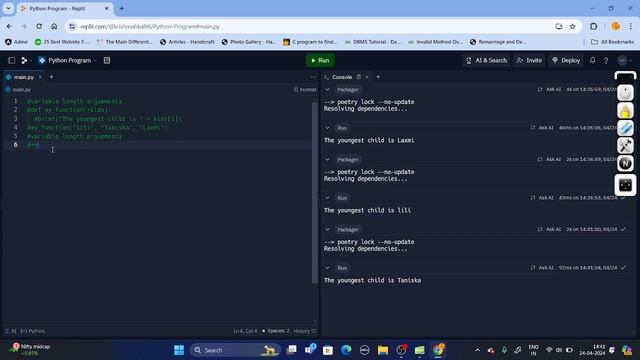Image resolution: width=640 pixels, height=360 pixels.
Task: Click Ask AI on the Taniska Run entry
Action: (x=542, y=268)
